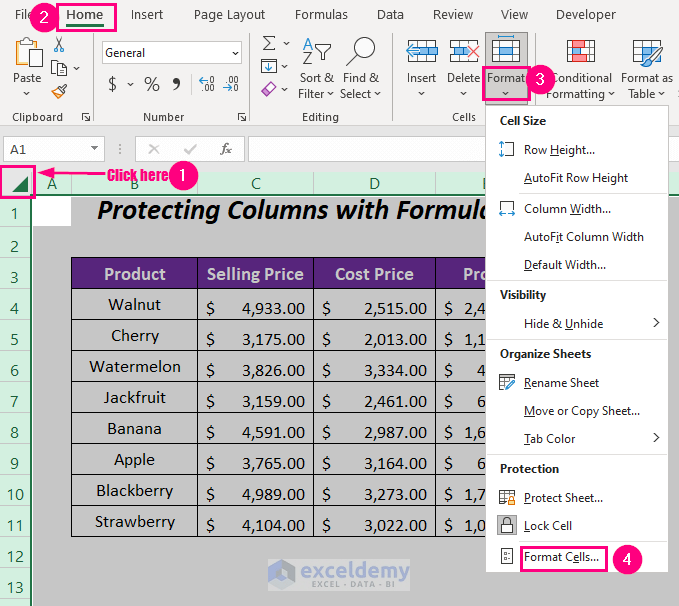Click the Selling Price header cell
679x606 pixels.
255,274
